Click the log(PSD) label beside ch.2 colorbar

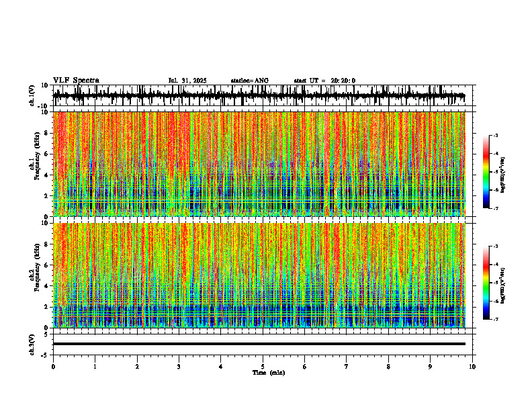tap(502, 285)
